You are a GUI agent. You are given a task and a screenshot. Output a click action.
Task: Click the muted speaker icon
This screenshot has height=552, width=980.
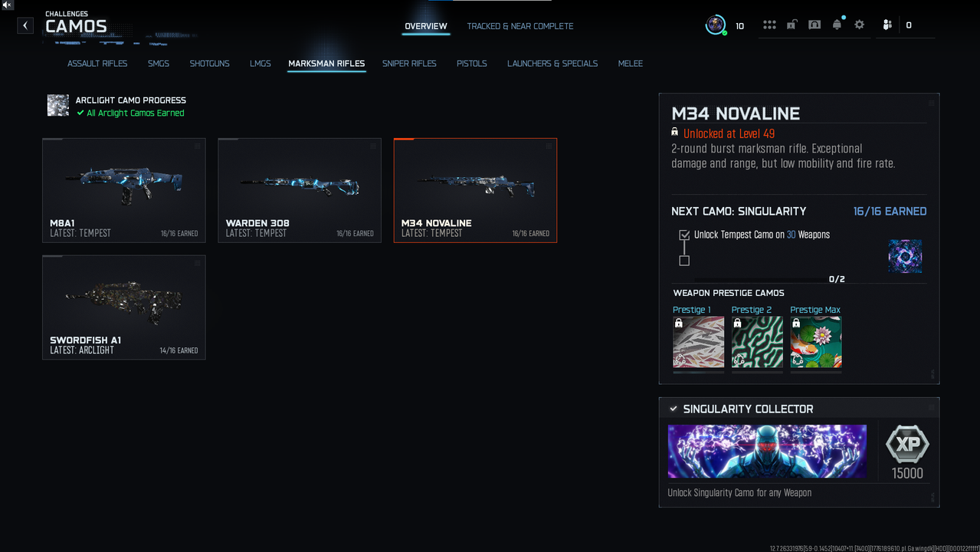(x=7, y=5)
